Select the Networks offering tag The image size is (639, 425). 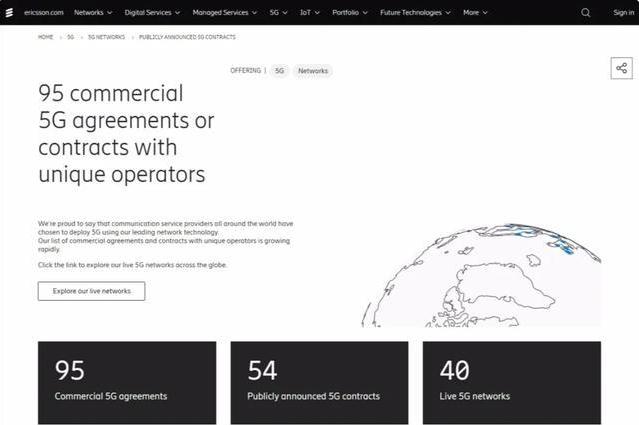pyautogui.click(x=313, y=71)
